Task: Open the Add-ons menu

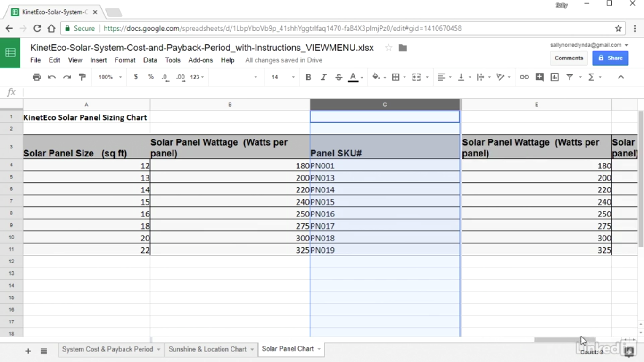Action: click(x=200, y=60)
